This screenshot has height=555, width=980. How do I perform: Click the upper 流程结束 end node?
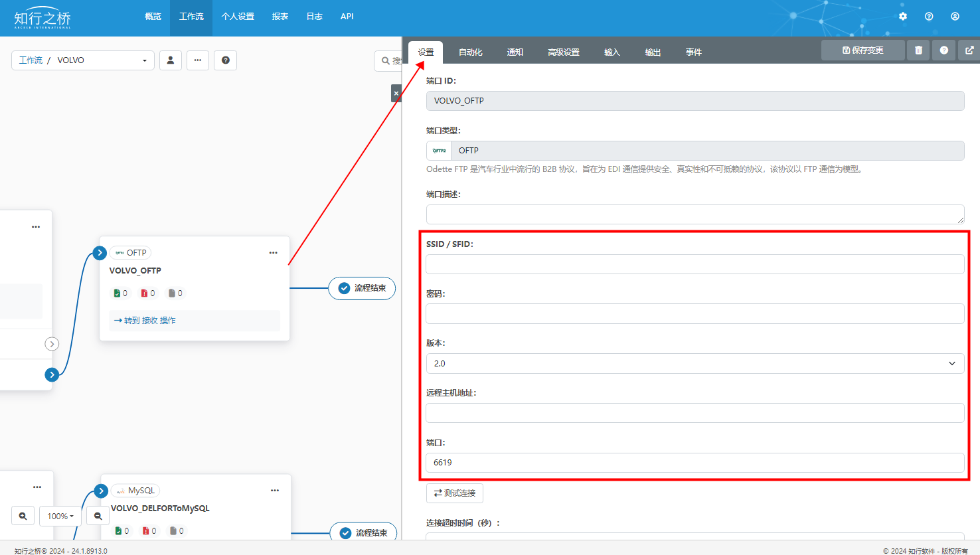pyautogui.click(x=362, y=288)
